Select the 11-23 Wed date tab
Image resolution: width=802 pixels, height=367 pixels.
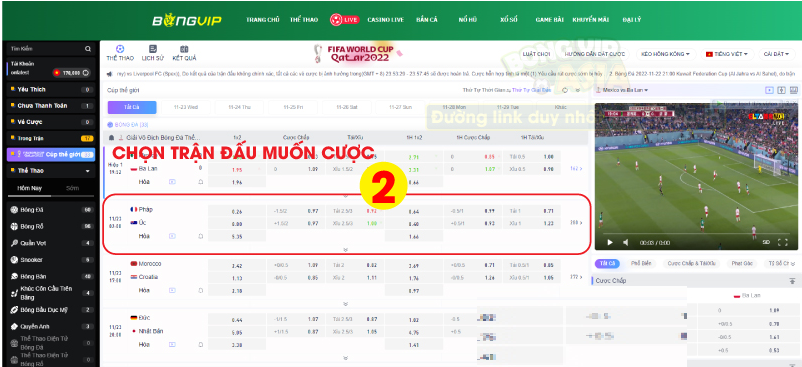coord(186,107)
